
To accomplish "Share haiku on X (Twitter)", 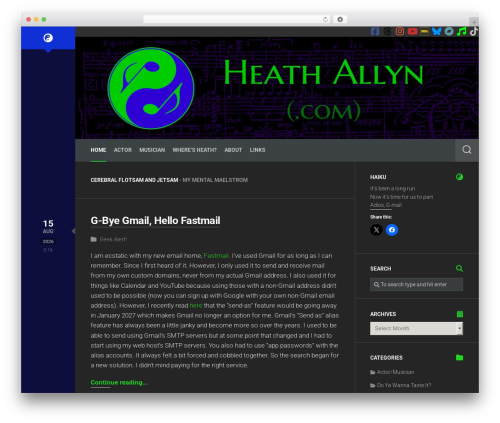I will coord(376,230).
